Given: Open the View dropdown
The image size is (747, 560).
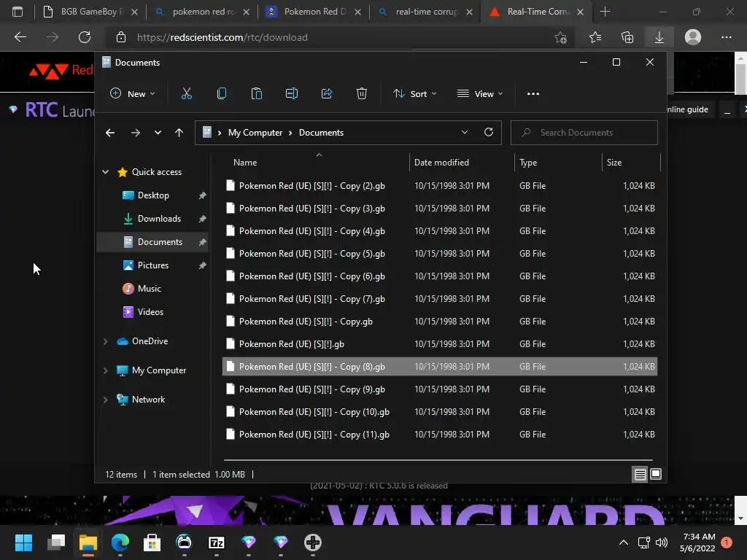Looking at the screenshot, I should coord(480,94).
